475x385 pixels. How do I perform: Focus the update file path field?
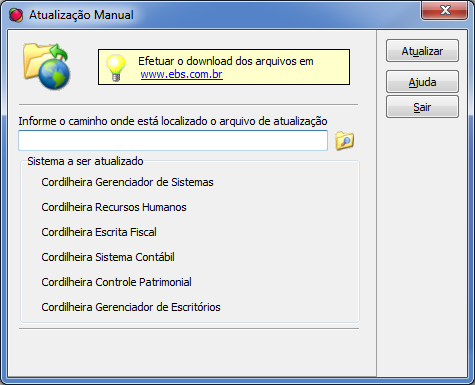[173, 140]
